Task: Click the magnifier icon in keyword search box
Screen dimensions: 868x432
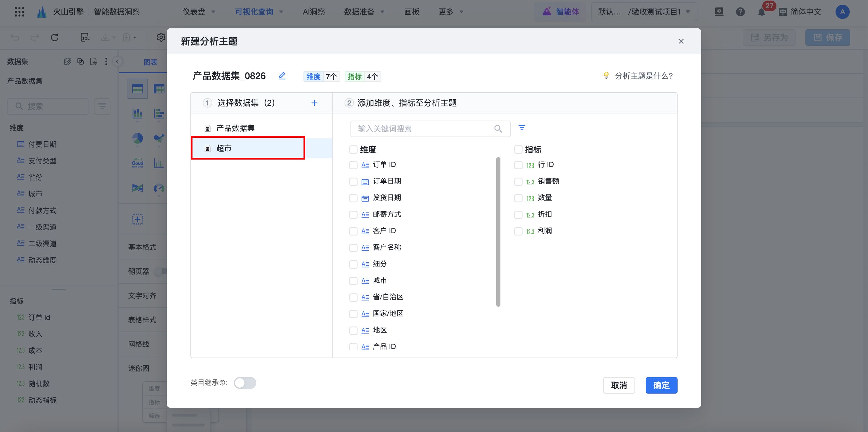Action: click(498, 129)
